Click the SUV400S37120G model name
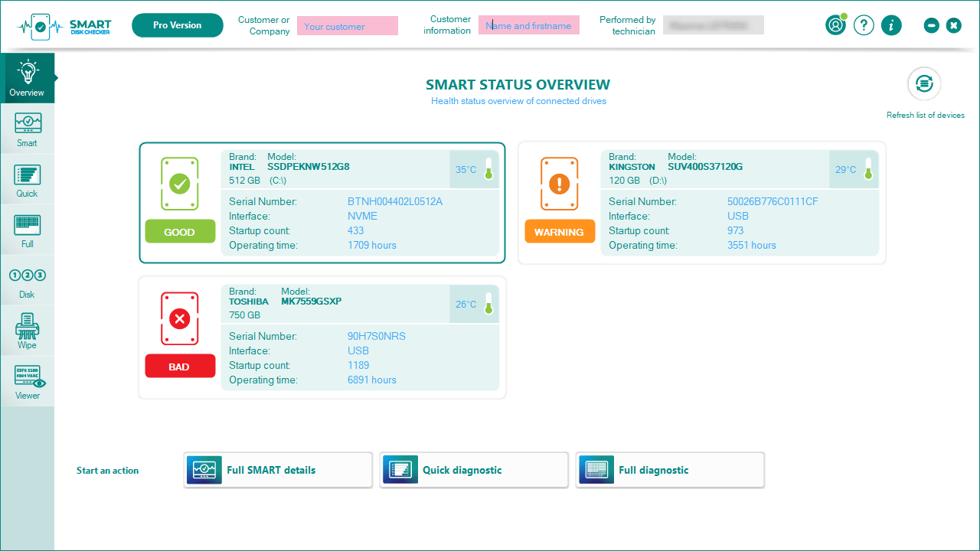980x551 pixels. pos(705,166)
